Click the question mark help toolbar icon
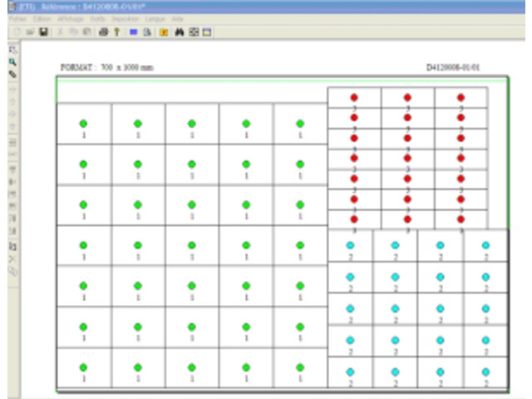Image resolution: width=532 pixels, height=399 pixels. point(116,32)
